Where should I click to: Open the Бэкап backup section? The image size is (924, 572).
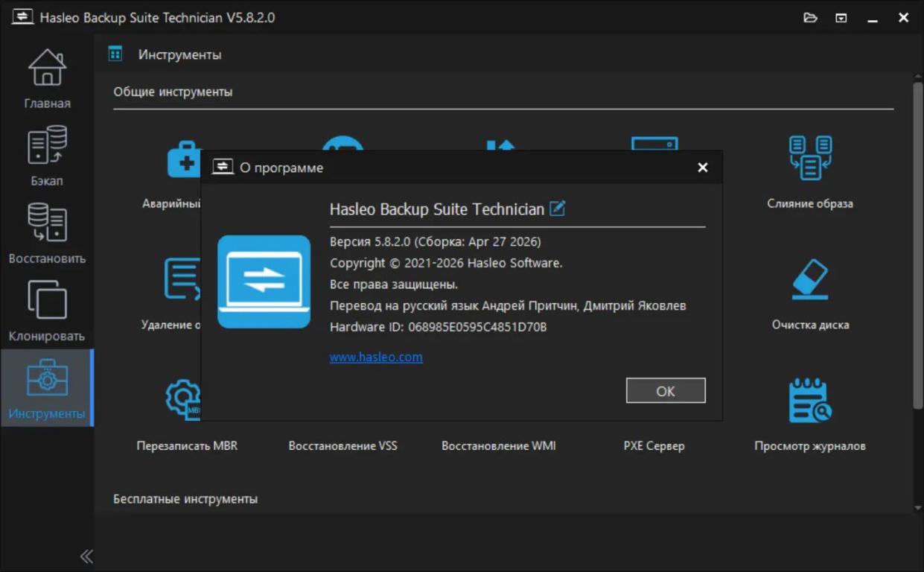[x=47, y=156]
